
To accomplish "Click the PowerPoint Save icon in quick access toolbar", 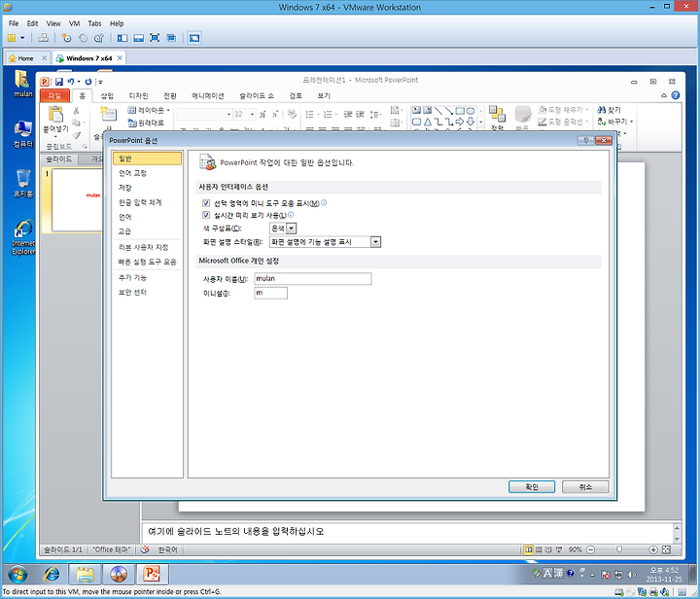I will point(59,82).
